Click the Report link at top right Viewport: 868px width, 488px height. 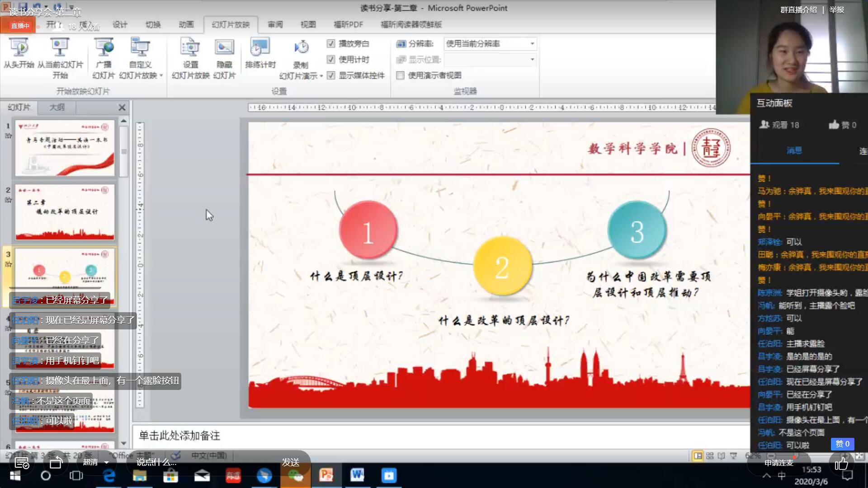(836, 9)
